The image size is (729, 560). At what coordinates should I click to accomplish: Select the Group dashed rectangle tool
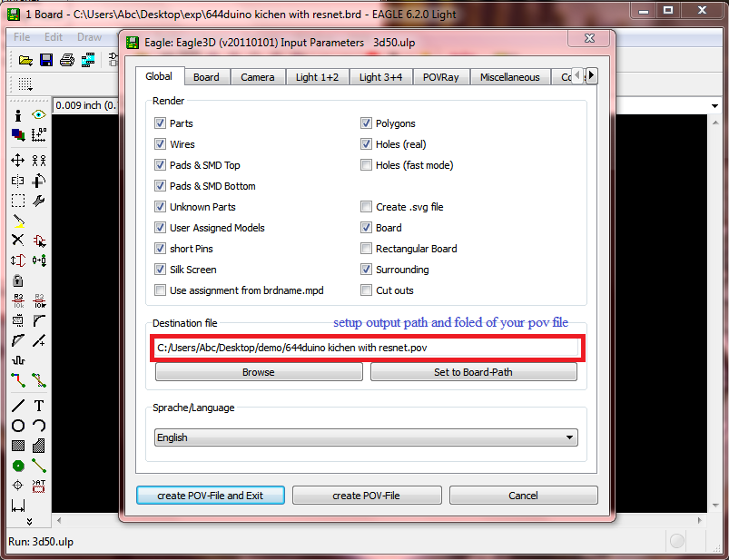point(17,201)
